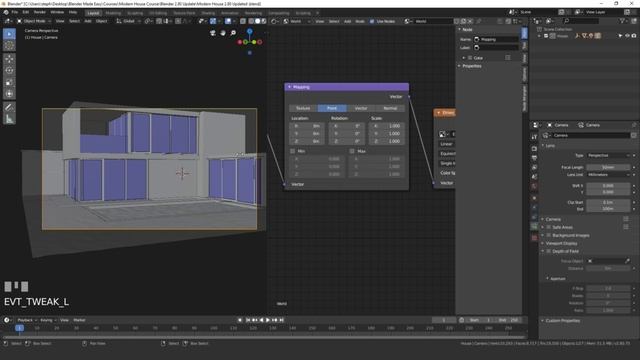Viewport: 640px width, 360px height.
Task: Play the animation in timeline
Action: pos(268,320)
